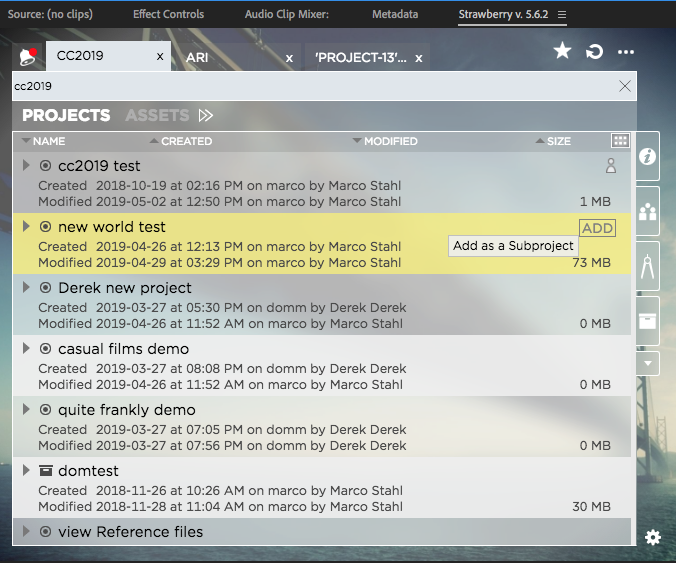Open Strawberry panel hamburger menu
676x563 pixels.
click(x=561, y=15)
